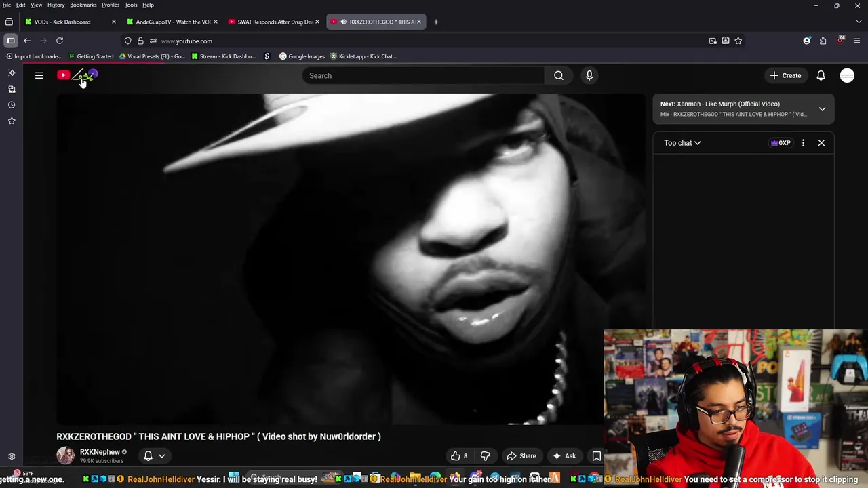Screen dimensions: 868x488
Task: Open a new browser tab
Action: point(436,22)
